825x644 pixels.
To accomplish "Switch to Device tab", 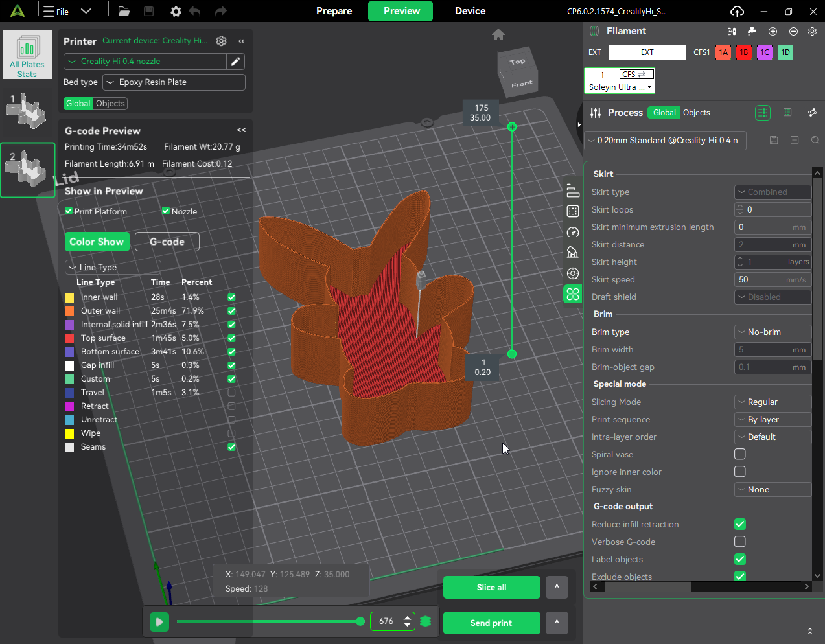I will click(471, 11).
